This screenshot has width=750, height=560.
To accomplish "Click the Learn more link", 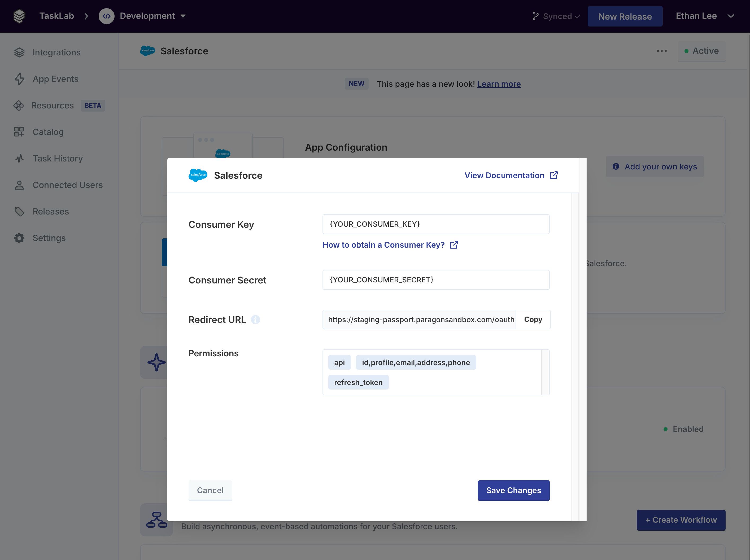I will [x=499, y=84].
